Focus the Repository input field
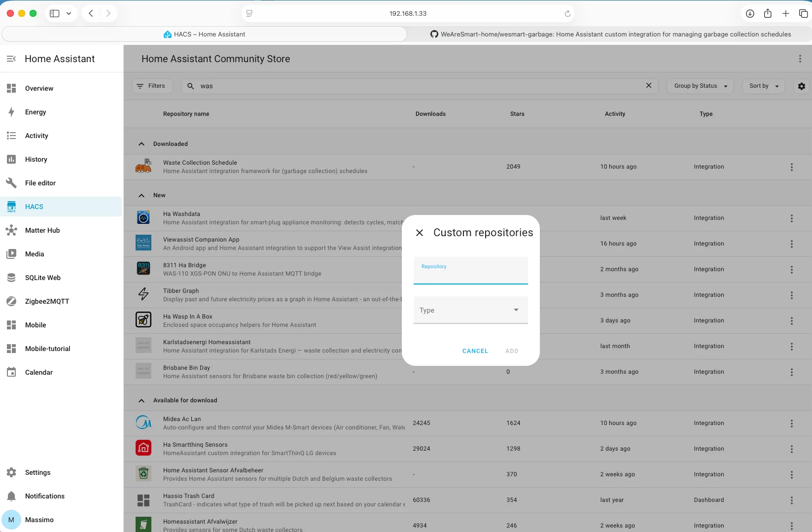This screenshot has height=532, width=812. [x=471, y=271]
